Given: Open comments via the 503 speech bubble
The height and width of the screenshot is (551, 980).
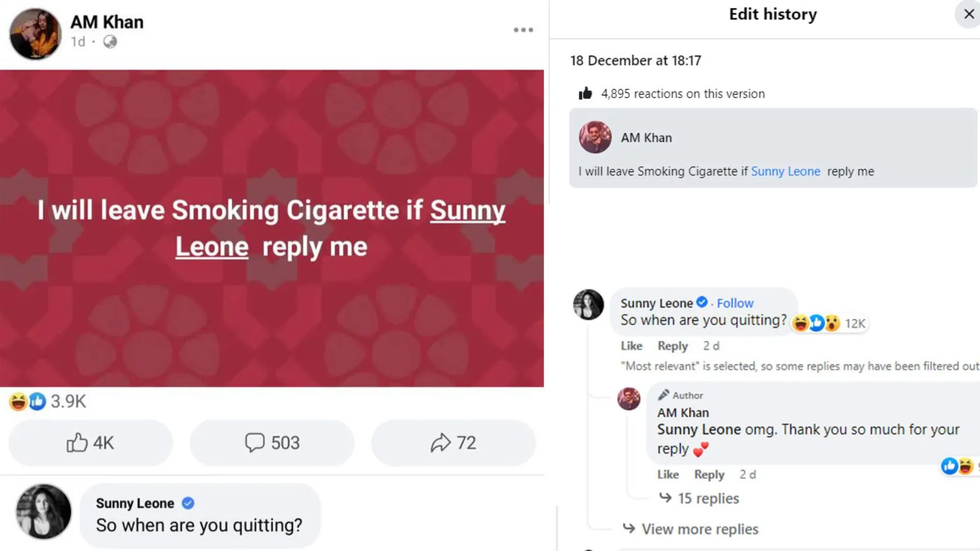Looking at the screenshot, I should click(x=272, y=443).
